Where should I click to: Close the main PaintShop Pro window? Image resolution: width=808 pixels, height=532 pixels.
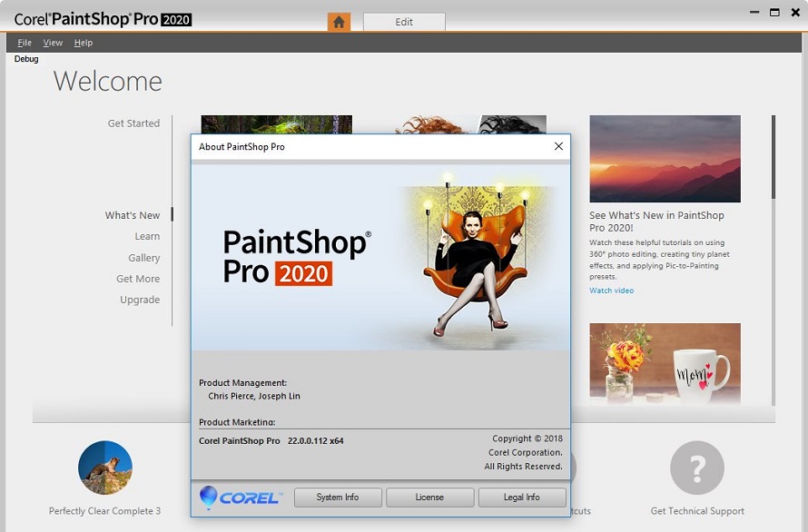(x=794, y=13)
